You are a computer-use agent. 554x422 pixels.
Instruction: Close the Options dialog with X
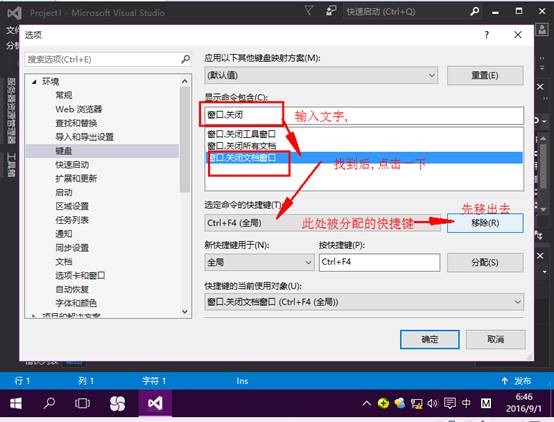[x=518, y=35]
